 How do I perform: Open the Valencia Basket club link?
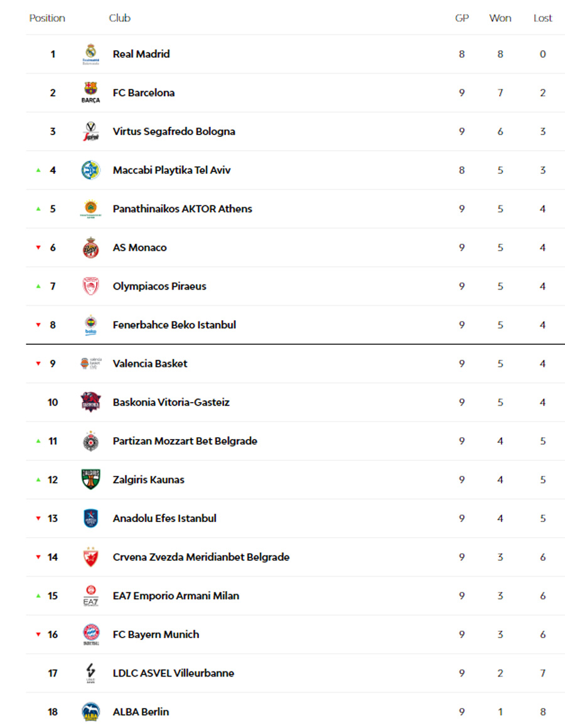tap(149, 364)
